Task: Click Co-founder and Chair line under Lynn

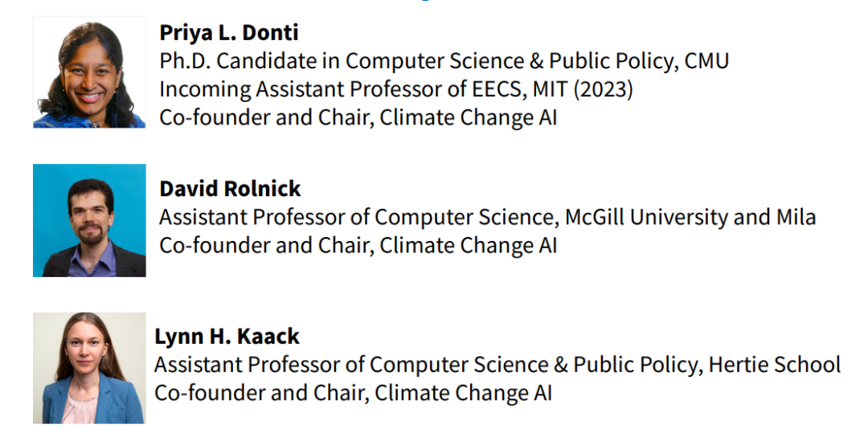Action: (x=353, y=393)
